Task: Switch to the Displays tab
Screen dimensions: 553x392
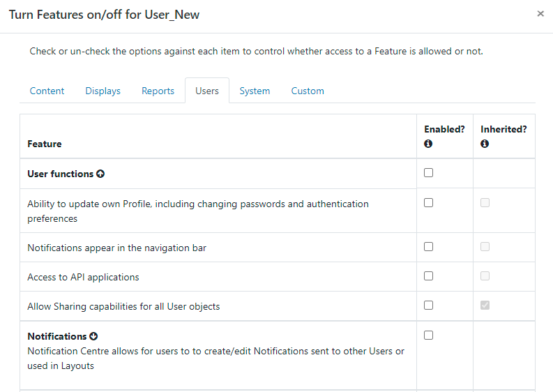Action: (x=103, y=91)
